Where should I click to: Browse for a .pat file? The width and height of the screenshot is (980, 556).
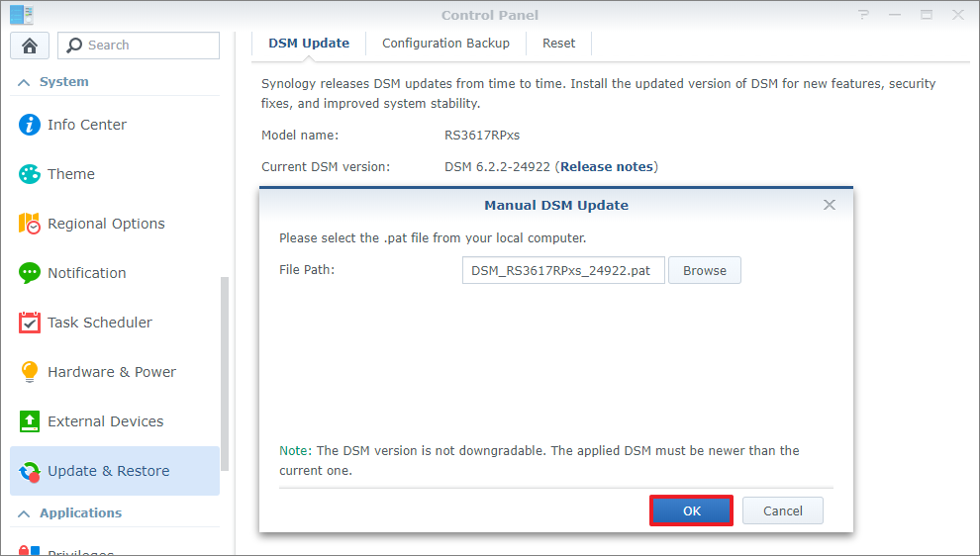tap(704, 270)
